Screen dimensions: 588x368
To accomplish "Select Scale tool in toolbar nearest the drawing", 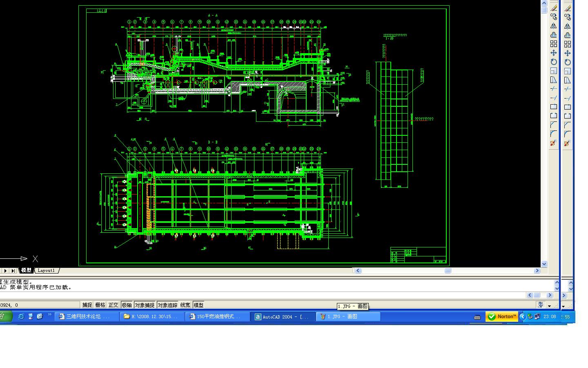I will [554, 71].
